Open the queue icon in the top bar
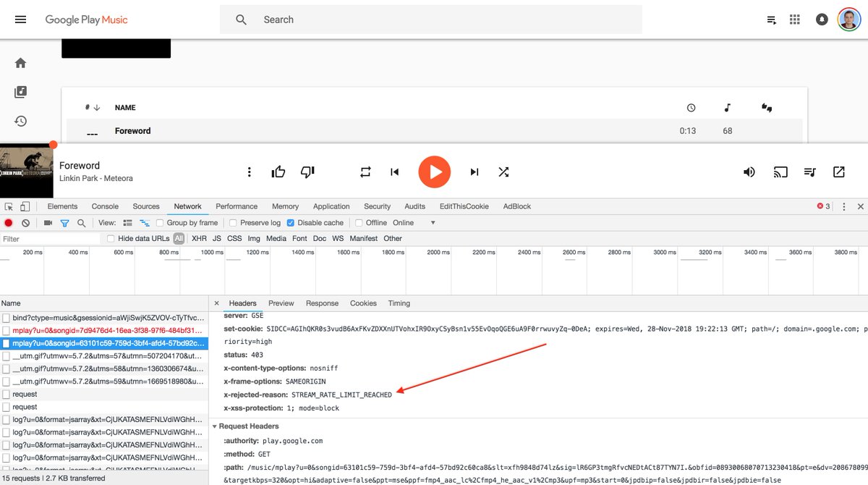The height and width of the screenshot is (485, 868). pyautogui.click(x=772, y=20)
